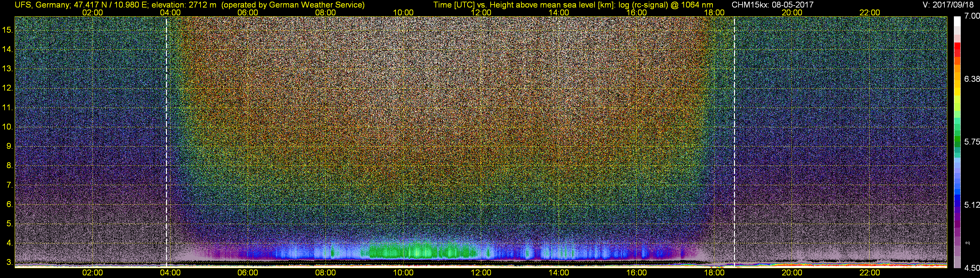The width and height of the screenshot is (980, 278).
Task: Click the '18:00' label on the bottom time axis
Action: [x=714, y=273]
